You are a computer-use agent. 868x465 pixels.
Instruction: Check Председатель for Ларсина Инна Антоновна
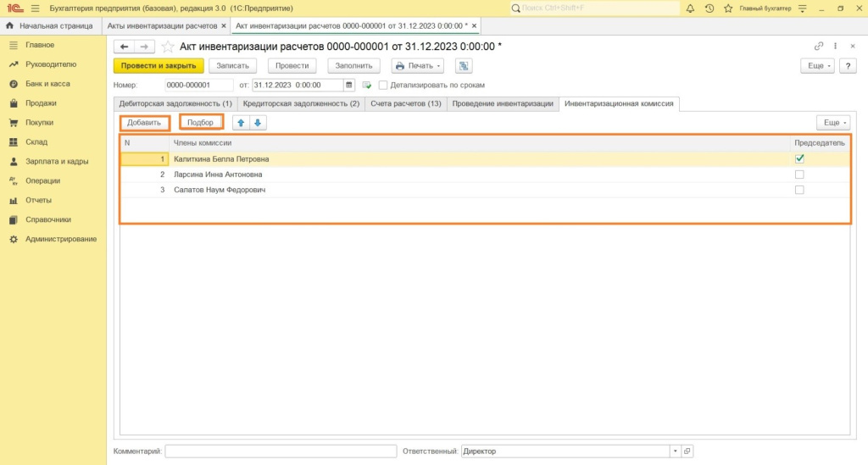(x=798, y=174)
